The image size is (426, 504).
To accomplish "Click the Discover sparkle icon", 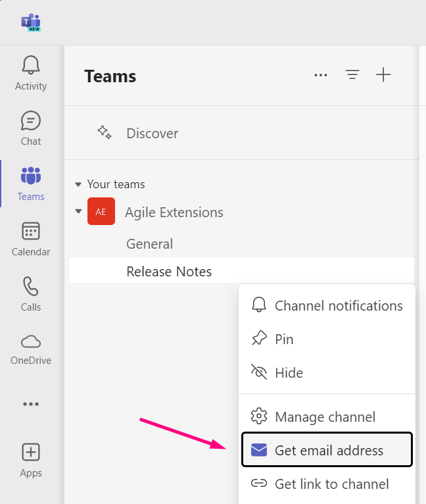I will pyautogui.click(x=105, y=132).
